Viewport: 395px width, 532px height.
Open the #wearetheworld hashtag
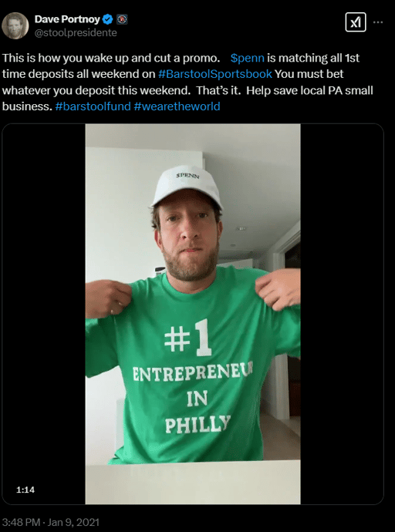click(x=177, y=106)
